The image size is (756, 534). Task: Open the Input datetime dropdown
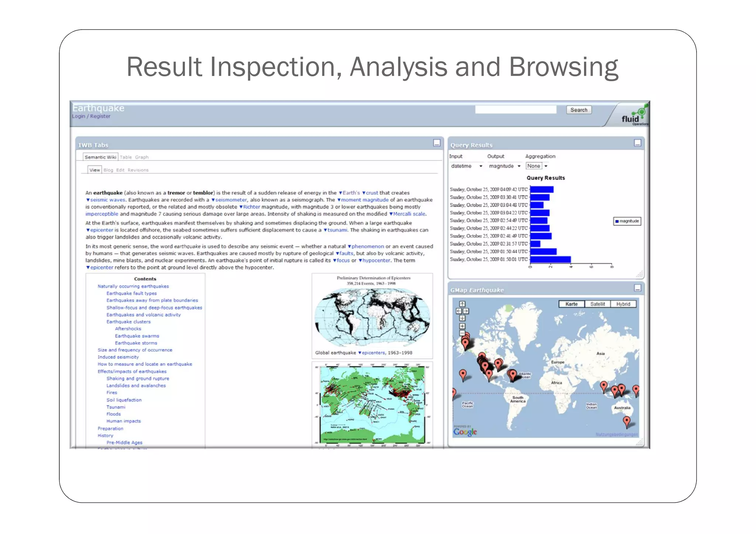(x=467, y=166)
